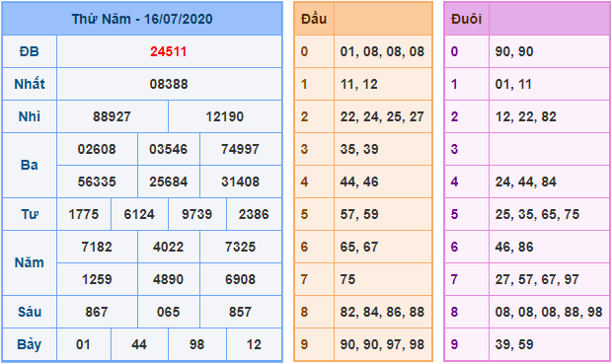
Task: Select the Nhất prize number 08388
Action: coord(169,84)
